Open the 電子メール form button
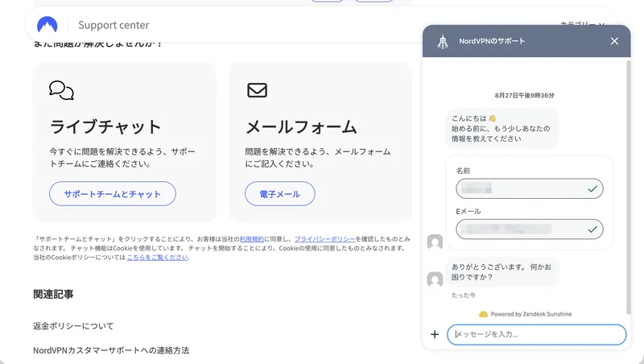Viewport: 644px width, 364px height. pos(280,194)
